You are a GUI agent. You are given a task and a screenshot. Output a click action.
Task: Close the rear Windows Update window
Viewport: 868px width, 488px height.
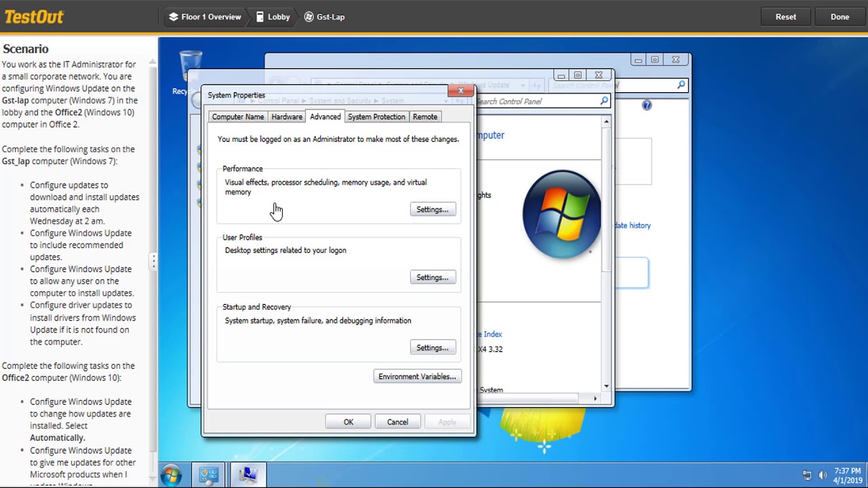click(x=675, y=60)
